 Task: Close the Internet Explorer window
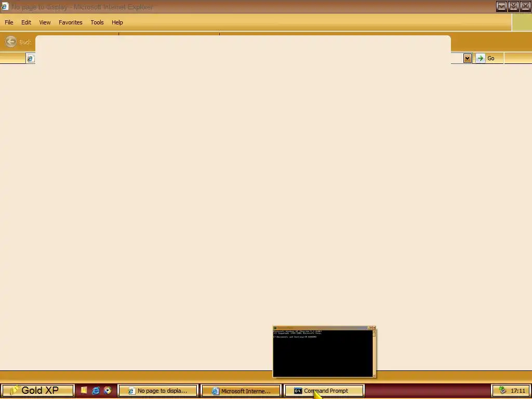525,6
